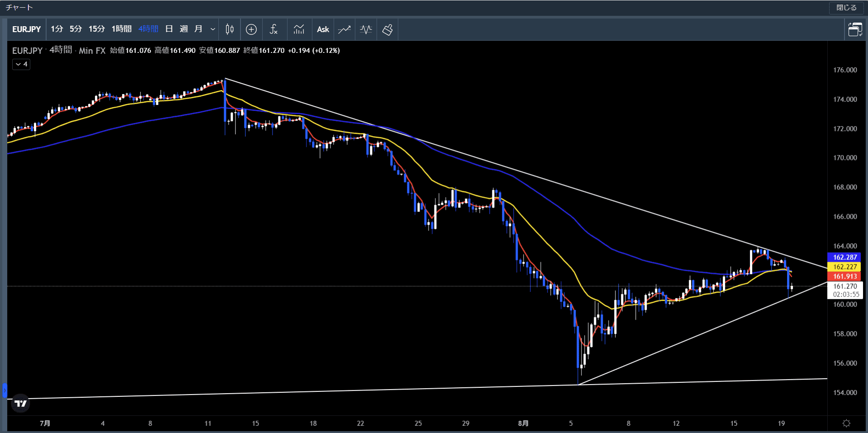Select the 1時間 timeframe
The width and height of the screenshot is (868, 433).
[x=122, y=29]
